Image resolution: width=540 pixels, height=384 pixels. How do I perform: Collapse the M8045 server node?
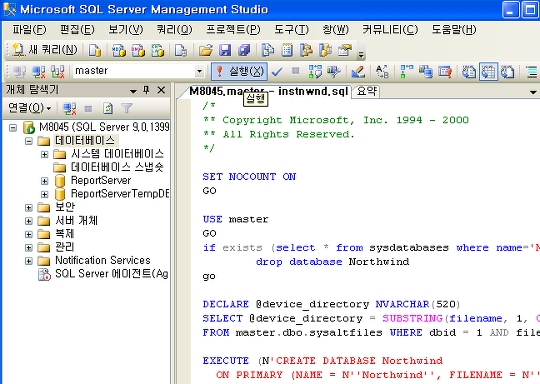(x=13, y=128)
